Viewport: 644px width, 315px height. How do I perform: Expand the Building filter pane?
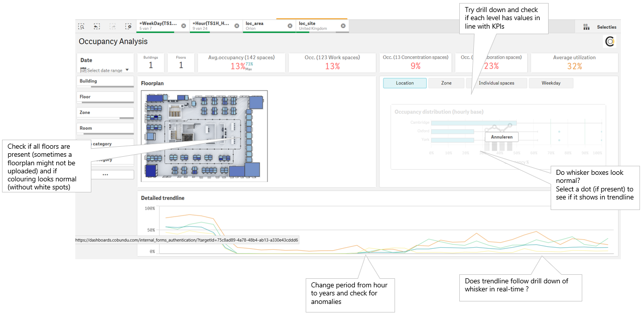coord(105,81)
